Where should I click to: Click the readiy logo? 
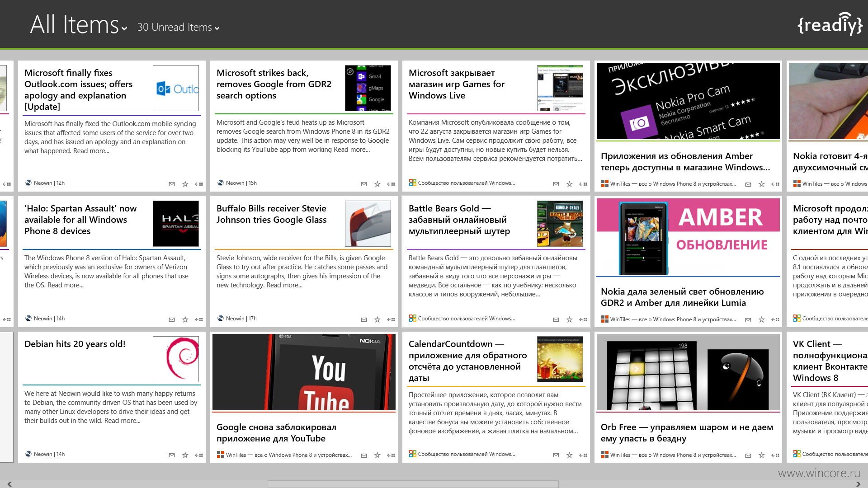point(830,23)
